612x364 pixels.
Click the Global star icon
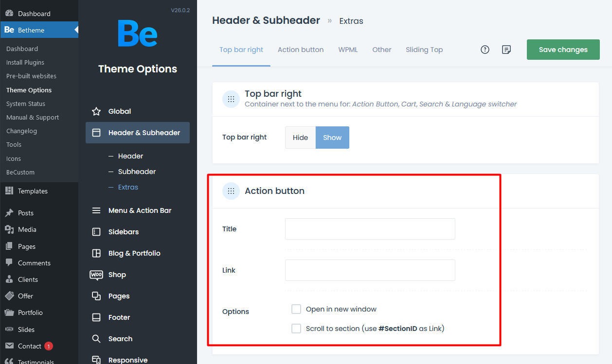(96, 111)
